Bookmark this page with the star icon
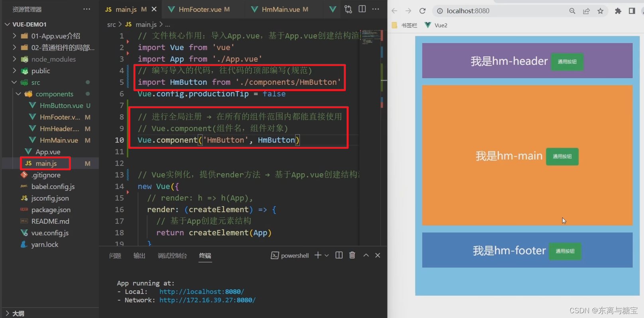Screen dimensions: 644x318 click(x=601, y=11)
